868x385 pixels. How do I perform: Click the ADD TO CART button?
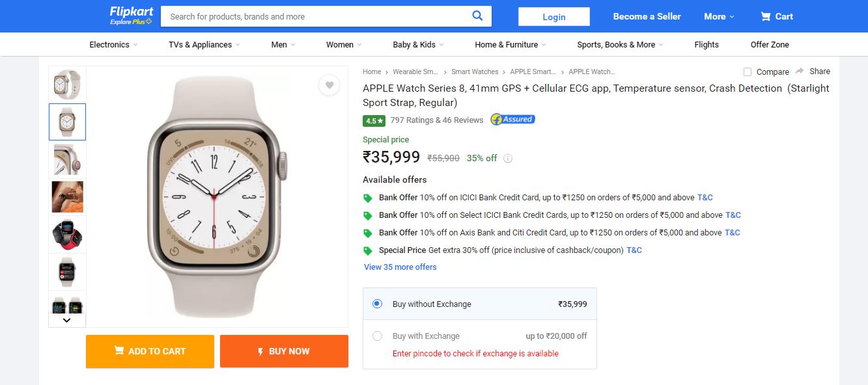(150, 351)
